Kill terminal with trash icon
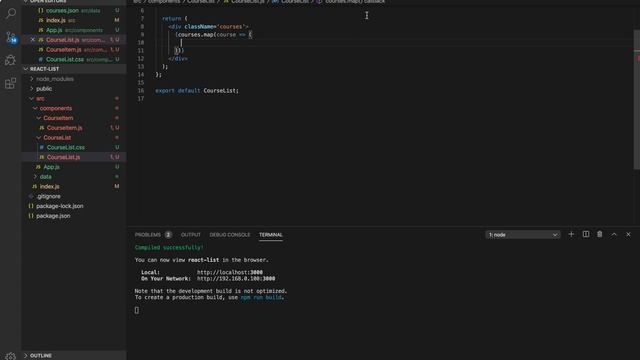The height and width of the screenshot is (360, 640). pos(600,234)
